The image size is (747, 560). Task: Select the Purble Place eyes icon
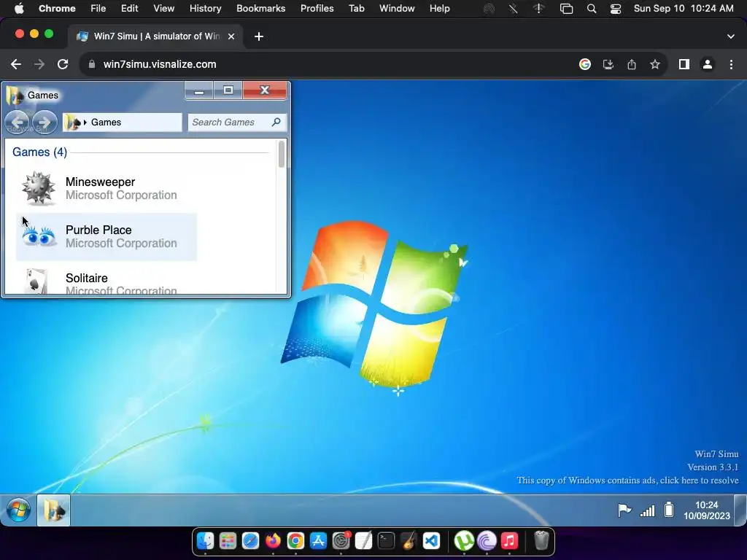click(38, 236)
